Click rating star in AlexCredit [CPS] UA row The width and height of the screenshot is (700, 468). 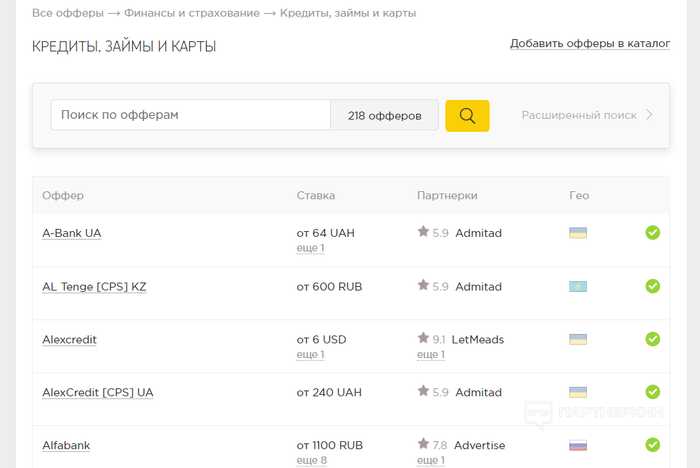click(x=423, y=391)
